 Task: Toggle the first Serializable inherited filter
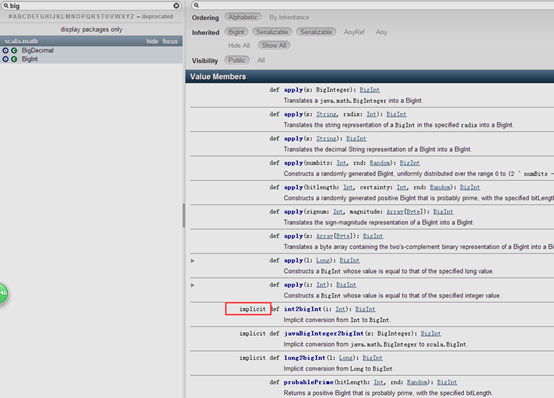272,32
